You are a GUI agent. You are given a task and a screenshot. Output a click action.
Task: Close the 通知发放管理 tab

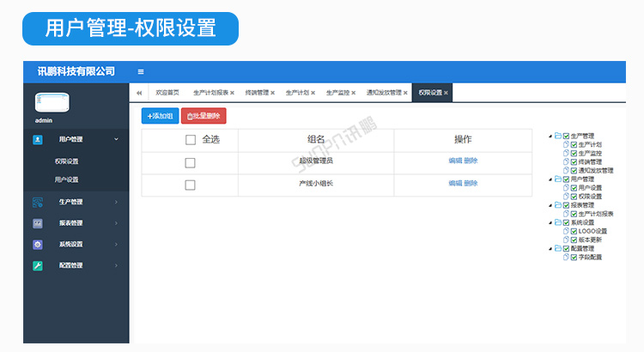(405, 93)
